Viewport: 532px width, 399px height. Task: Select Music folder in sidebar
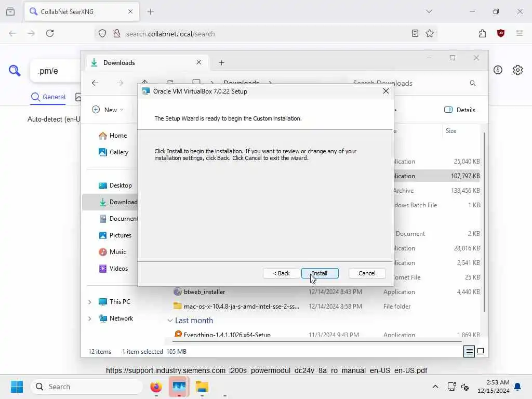tap(112, 252)
